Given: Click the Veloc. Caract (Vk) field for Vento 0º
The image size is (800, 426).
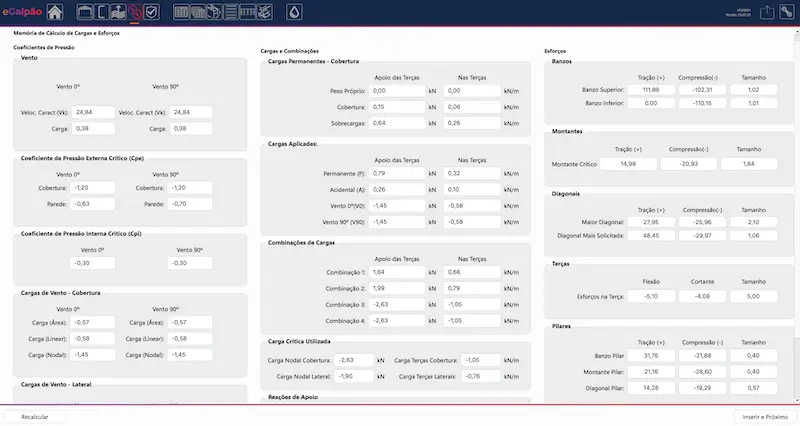Looking at the screenshot, I should 95,112.
